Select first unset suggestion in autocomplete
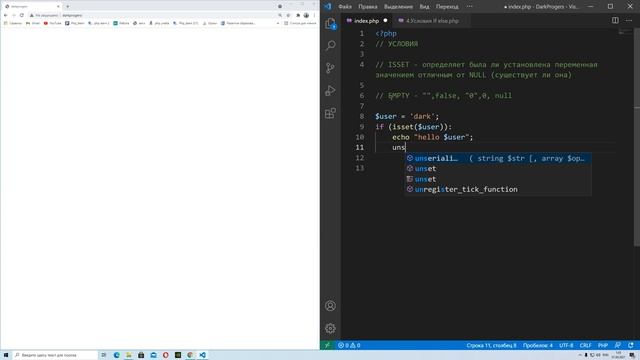The width and height of the screenshot is (640, 360). 498,169
